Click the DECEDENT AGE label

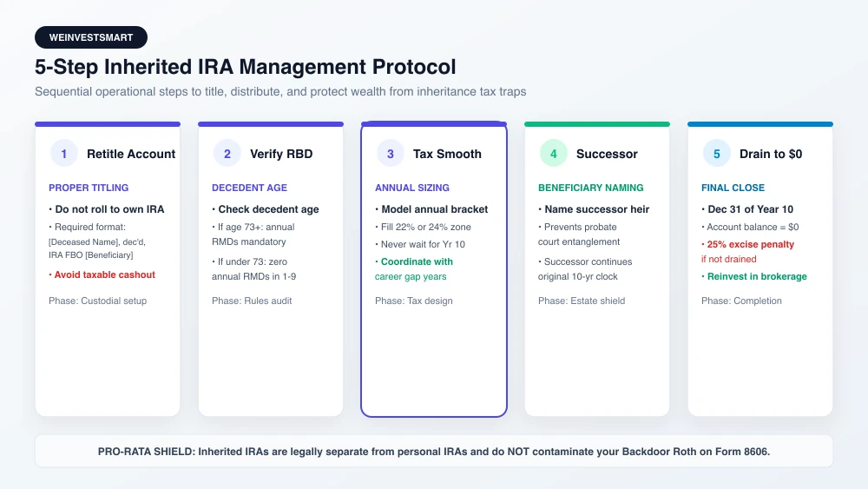pos(250,188)
